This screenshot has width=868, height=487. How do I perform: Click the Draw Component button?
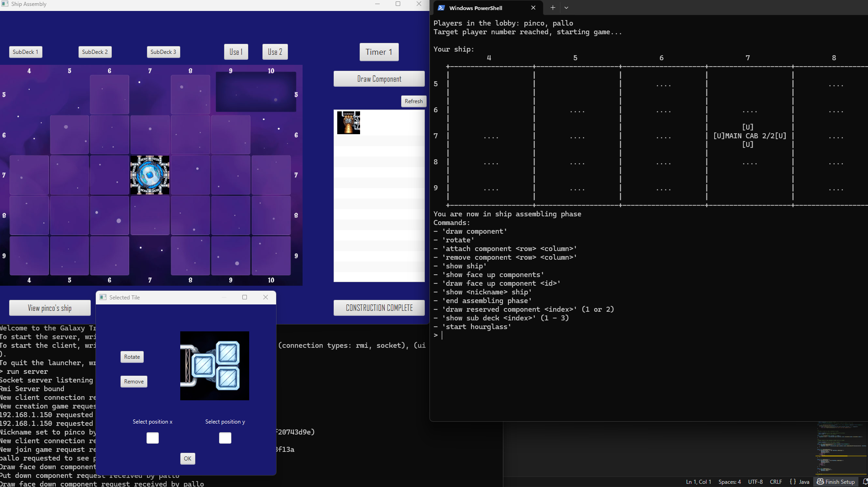379,79
